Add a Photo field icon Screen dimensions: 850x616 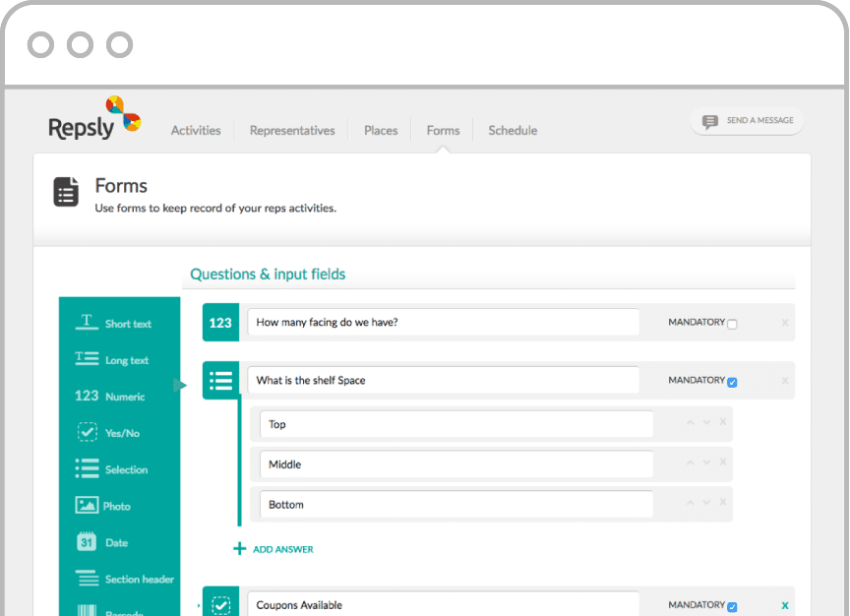[x=87, y=506]
